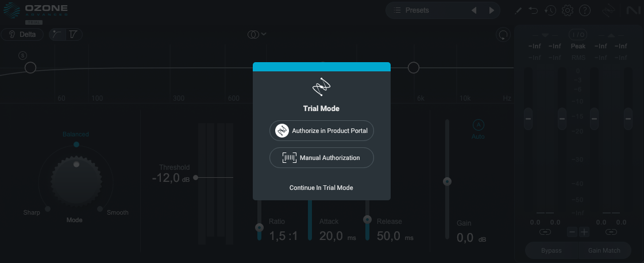644x263 pixels.
Task: Click the RMS meter label
Action: (578, 58)
